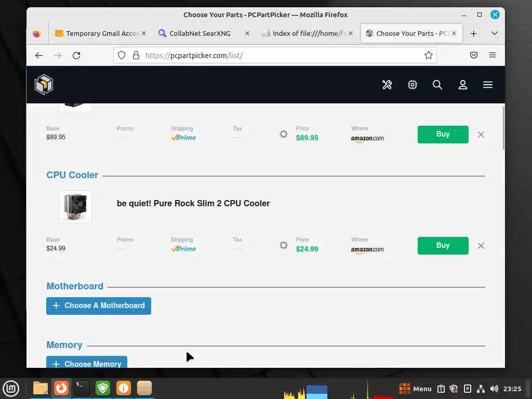Reload the current page
The height and width of the screenshot is (399, 532).
coord(76,55)
